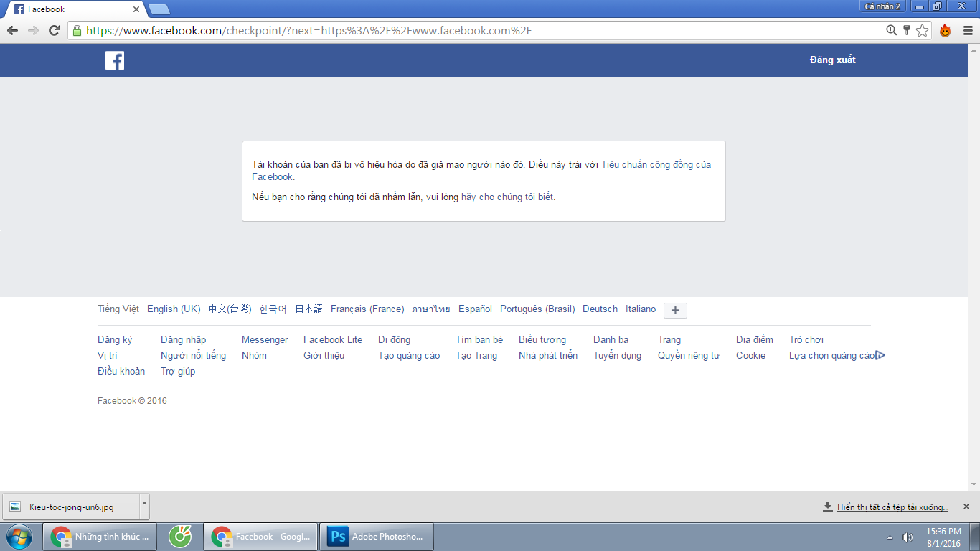Click the flame extension icon

946,30
